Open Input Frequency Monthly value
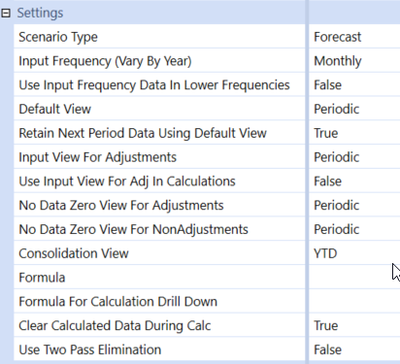This screenshot has height=364, width=400. click(355, 61)
